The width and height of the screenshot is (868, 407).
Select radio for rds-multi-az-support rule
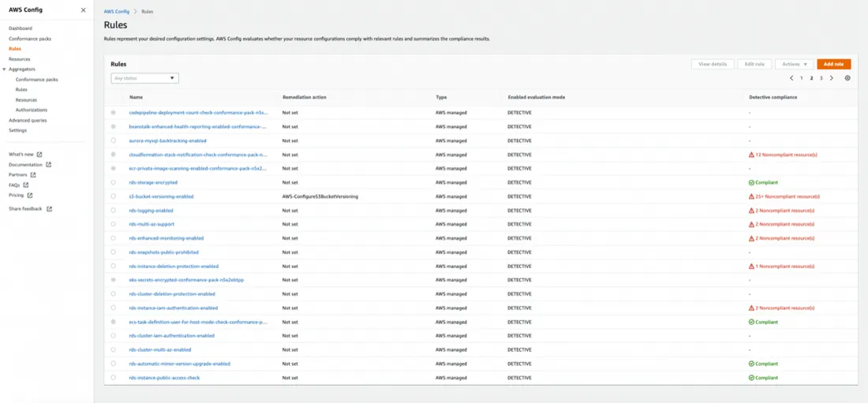pyautogui.click(x=114, y=224)
